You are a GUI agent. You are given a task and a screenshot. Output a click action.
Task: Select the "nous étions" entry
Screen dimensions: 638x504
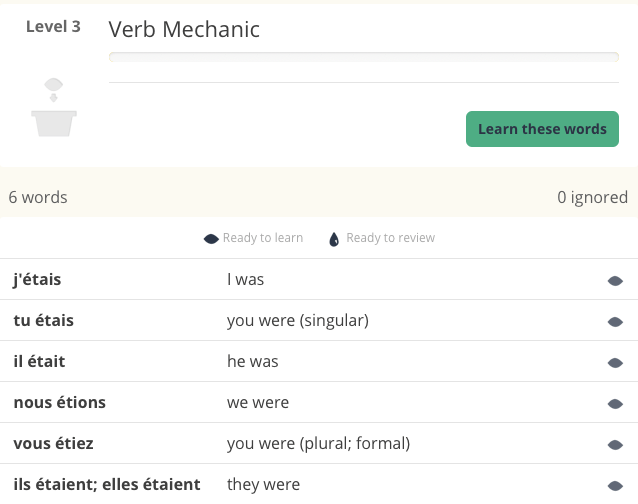pos(59,403)
